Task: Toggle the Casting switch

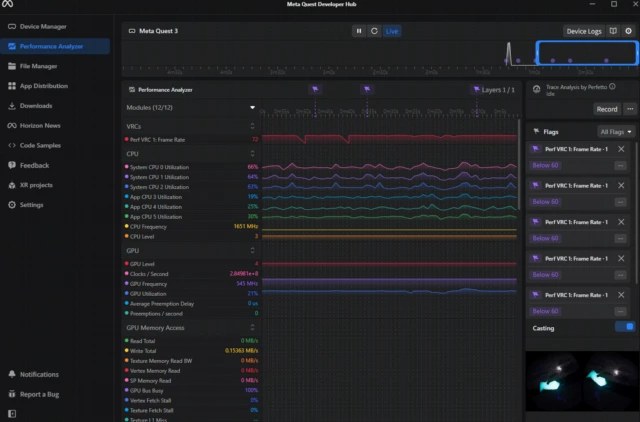Action: (x=625, y=327)
